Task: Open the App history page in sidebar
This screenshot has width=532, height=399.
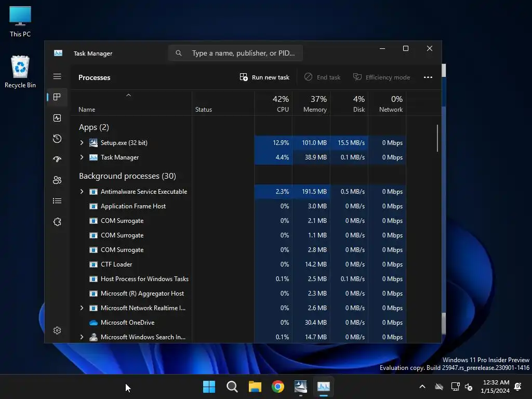Action: click(57, 138)
